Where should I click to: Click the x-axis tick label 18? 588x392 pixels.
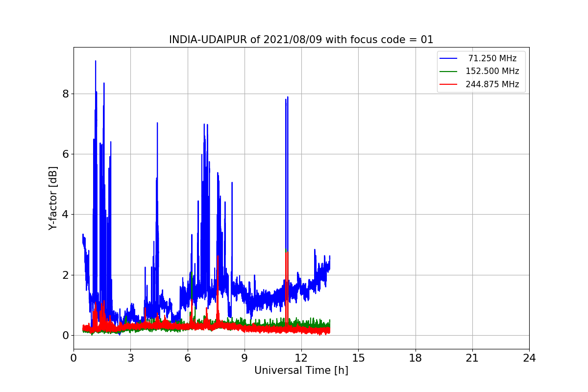pos(416,358)
